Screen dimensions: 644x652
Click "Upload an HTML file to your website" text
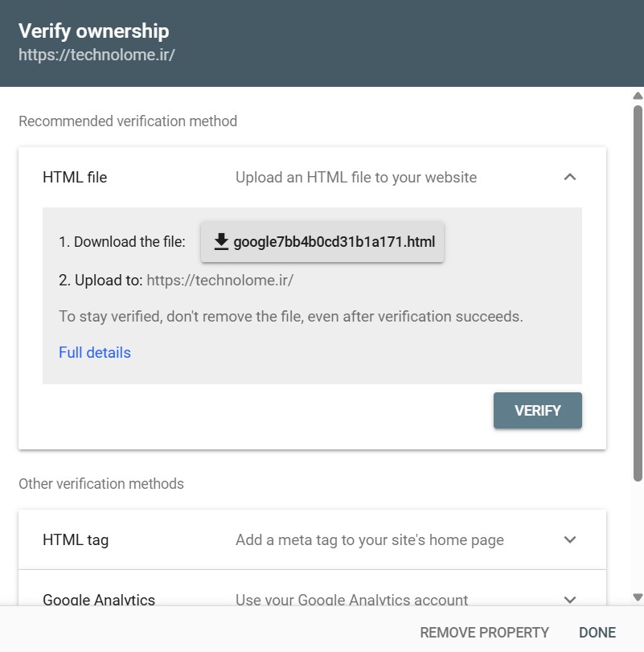[356, 178]
